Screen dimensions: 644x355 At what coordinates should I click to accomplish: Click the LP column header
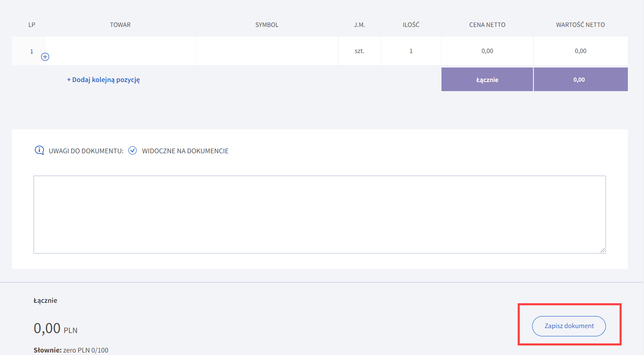[32, 25]
